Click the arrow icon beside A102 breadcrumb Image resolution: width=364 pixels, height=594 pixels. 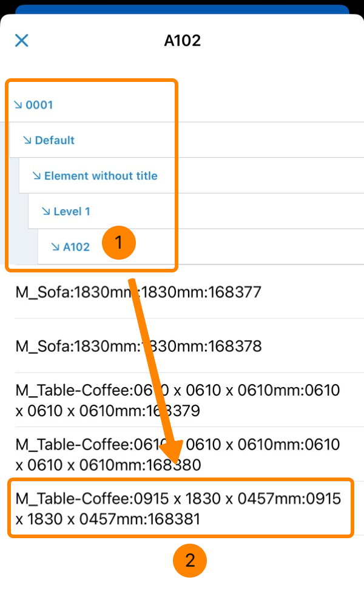[x=55, y=247]
